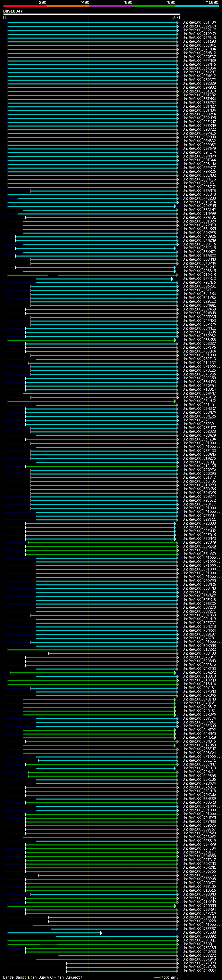Click label UniRef100_Q6C2S5

pos(199,948)
